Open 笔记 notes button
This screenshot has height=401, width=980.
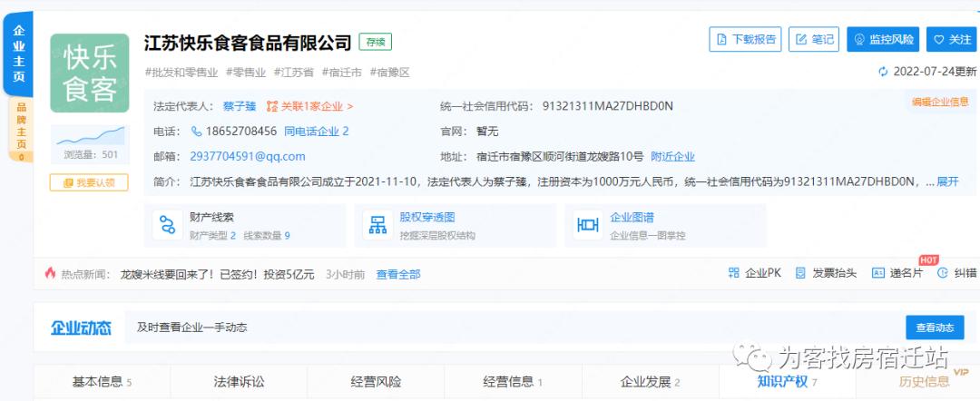click(x=813, y=39)
